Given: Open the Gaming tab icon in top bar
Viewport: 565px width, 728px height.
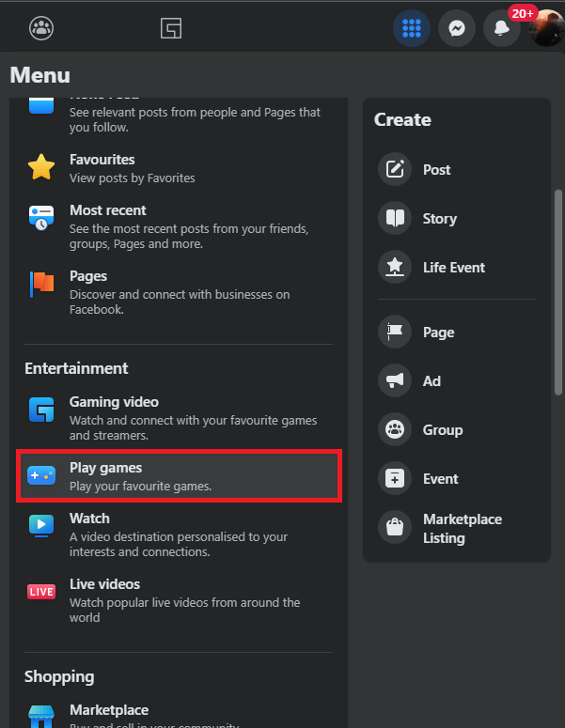Looking at the screenshot, I should 171,28.
